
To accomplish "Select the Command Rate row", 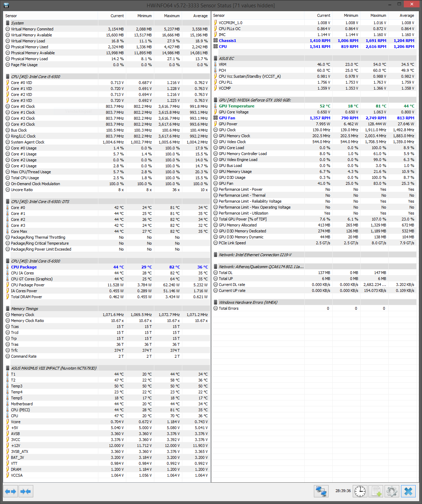I will pos(106,356).
